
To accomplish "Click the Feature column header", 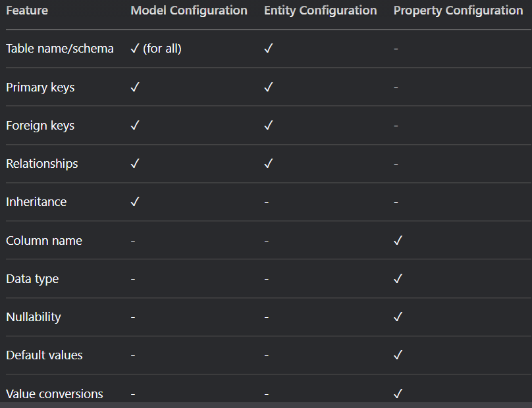I will click(27, 11).
